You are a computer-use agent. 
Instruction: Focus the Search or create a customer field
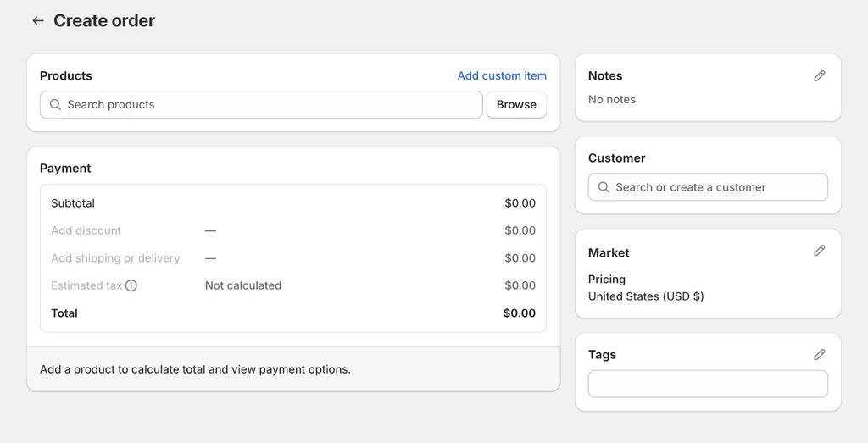click(708, 187)
